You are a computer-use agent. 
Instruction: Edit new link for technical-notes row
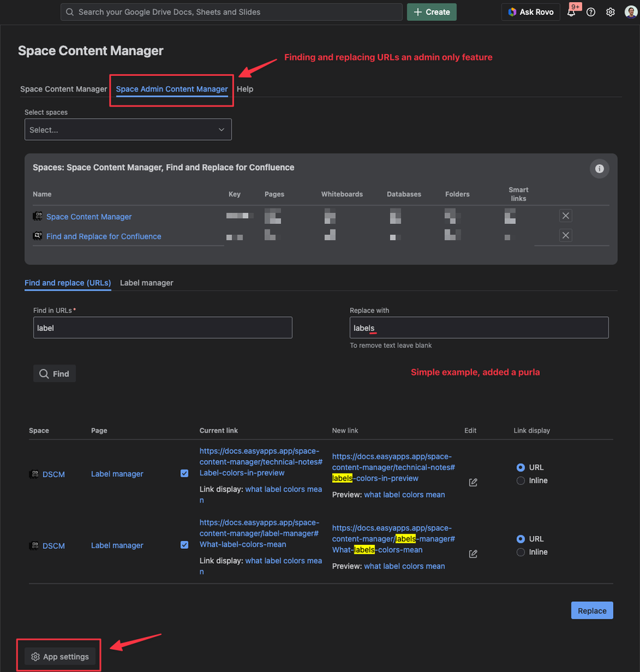point(473,482)
